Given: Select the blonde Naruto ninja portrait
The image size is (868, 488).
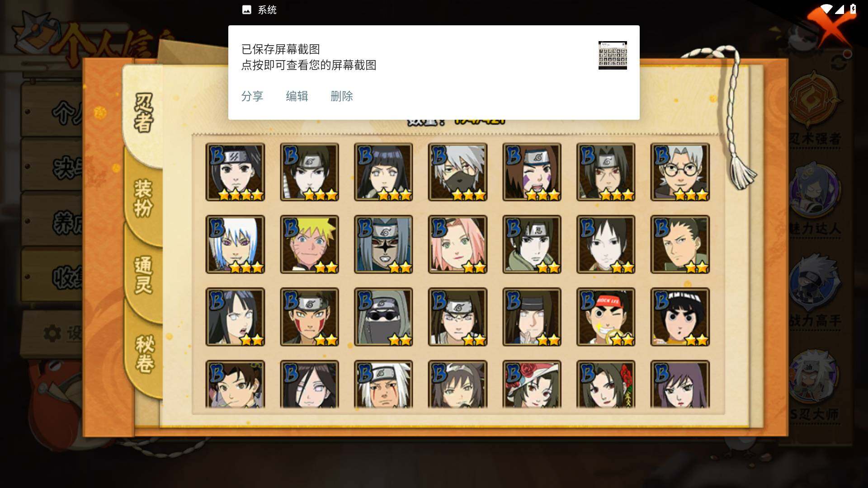Looking at the screenshot, I should tap(309, 244).
